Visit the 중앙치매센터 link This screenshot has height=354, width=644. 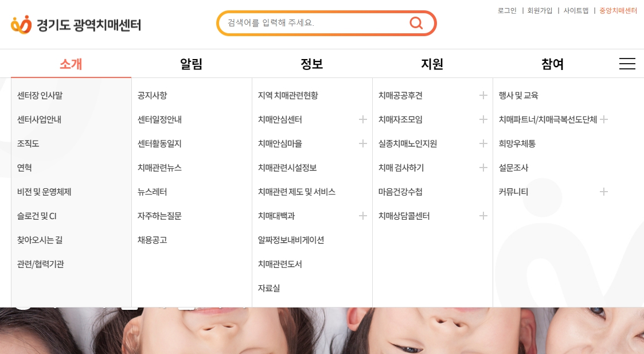point(618,10)
